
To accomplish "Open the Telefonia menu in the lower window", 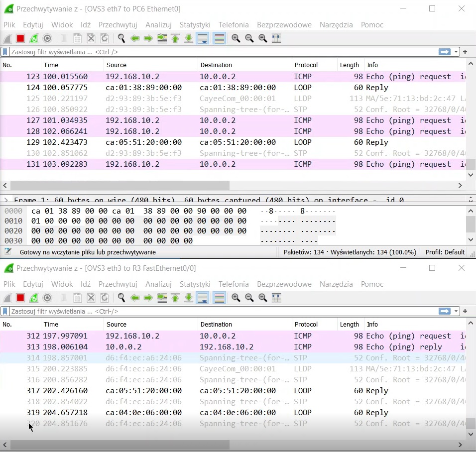I will 234,284.
